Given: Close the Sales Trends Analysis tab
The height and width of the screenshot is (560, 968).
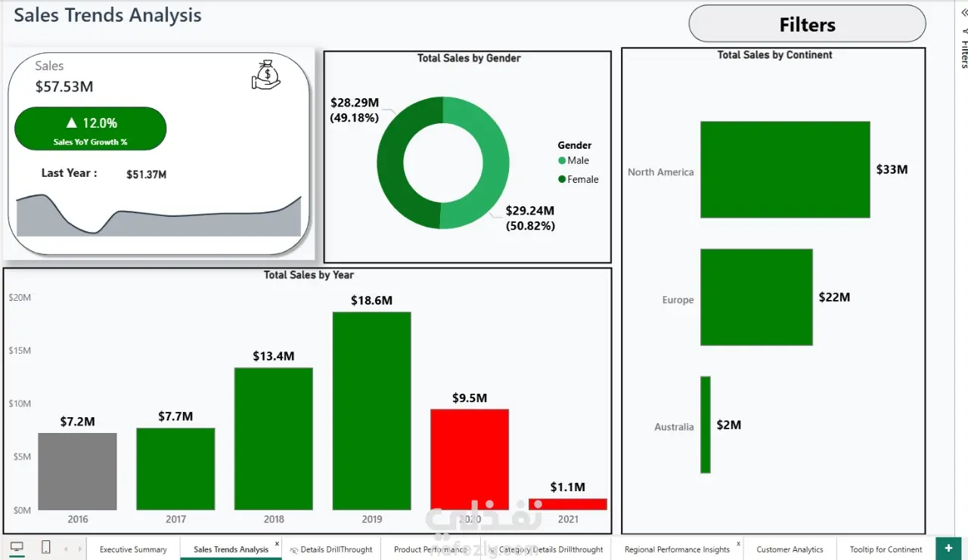Looking at the screenshot, I should 277,543.
